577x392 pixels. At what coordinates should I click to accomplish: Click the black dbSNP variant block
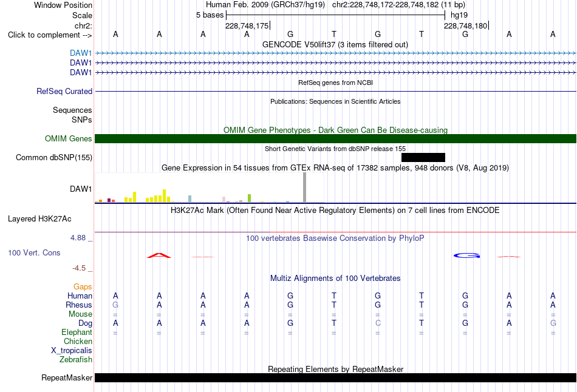click(423, 157)
